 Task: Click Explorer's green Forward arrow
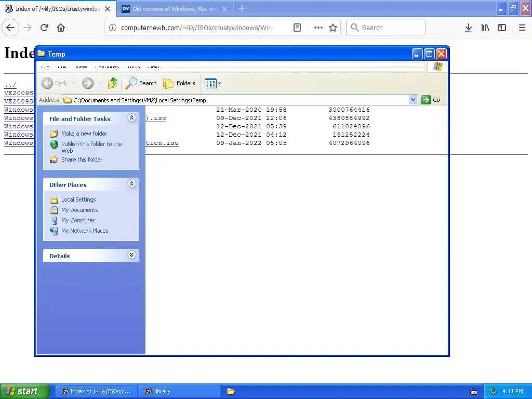(88, 83)
